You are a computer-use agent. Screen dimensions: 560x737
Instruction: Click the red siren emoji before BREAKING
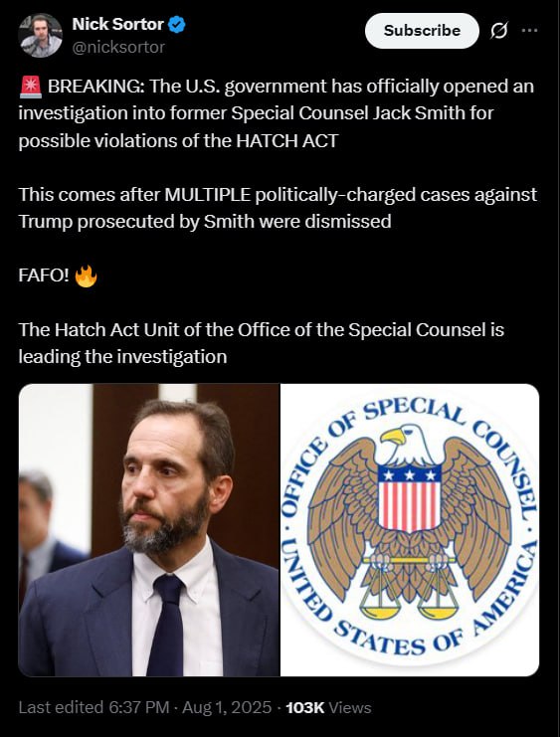coord(31,87)
